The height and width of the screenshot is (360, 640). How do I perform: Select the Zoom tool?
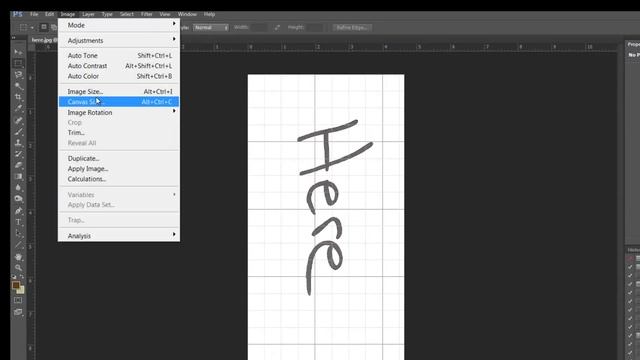pyautogui.click(x=18, y=268)
